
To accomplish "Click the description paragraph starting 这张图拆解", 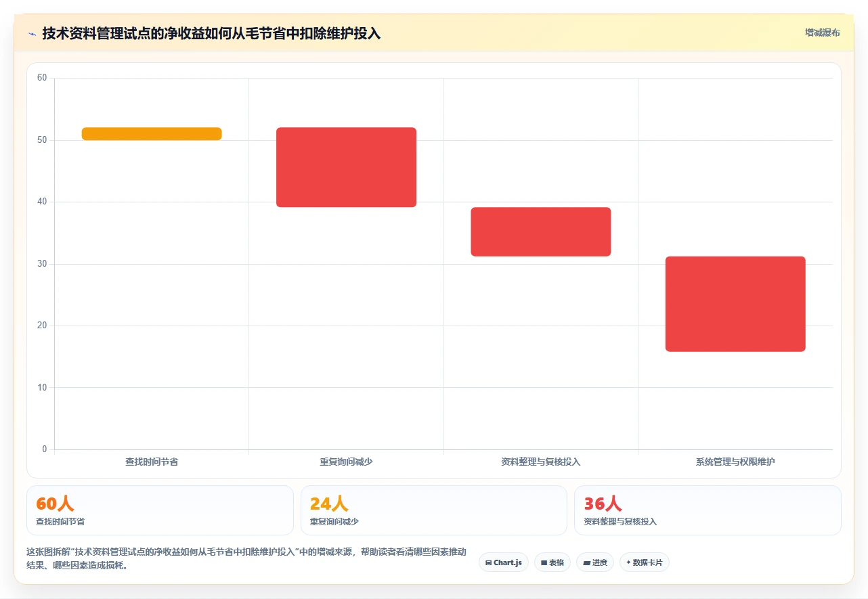I will click(x=246, y=559).
